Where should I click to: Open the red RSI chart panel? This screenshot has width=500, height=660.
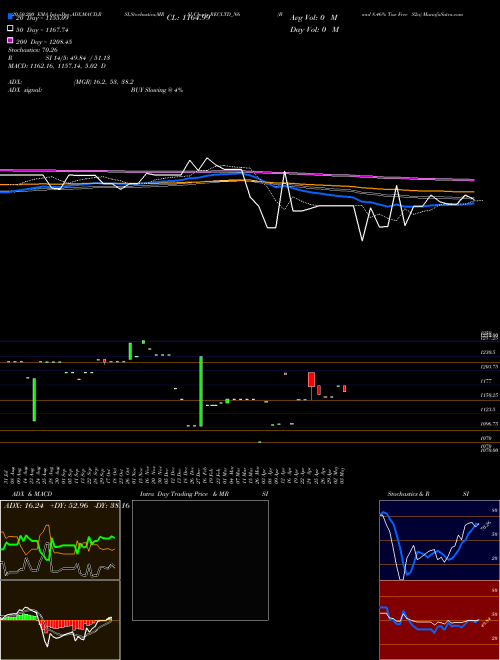439,620
